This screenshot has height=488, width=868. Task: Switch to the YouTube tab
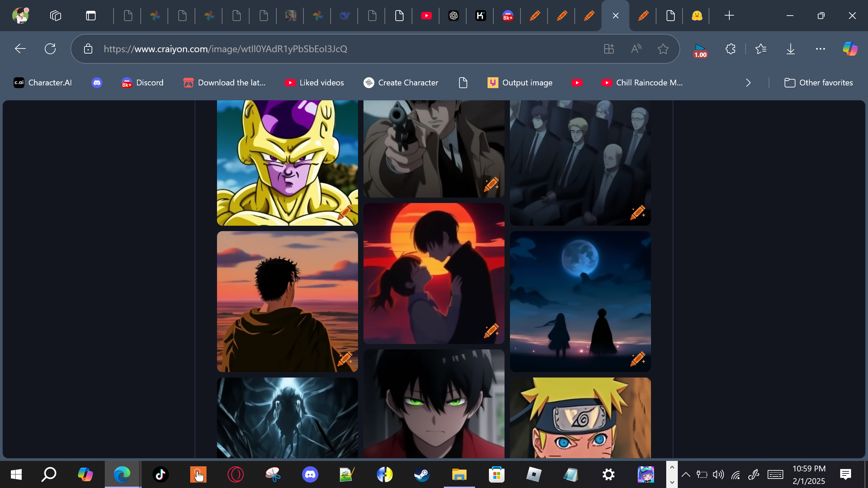tap(426, 16)
